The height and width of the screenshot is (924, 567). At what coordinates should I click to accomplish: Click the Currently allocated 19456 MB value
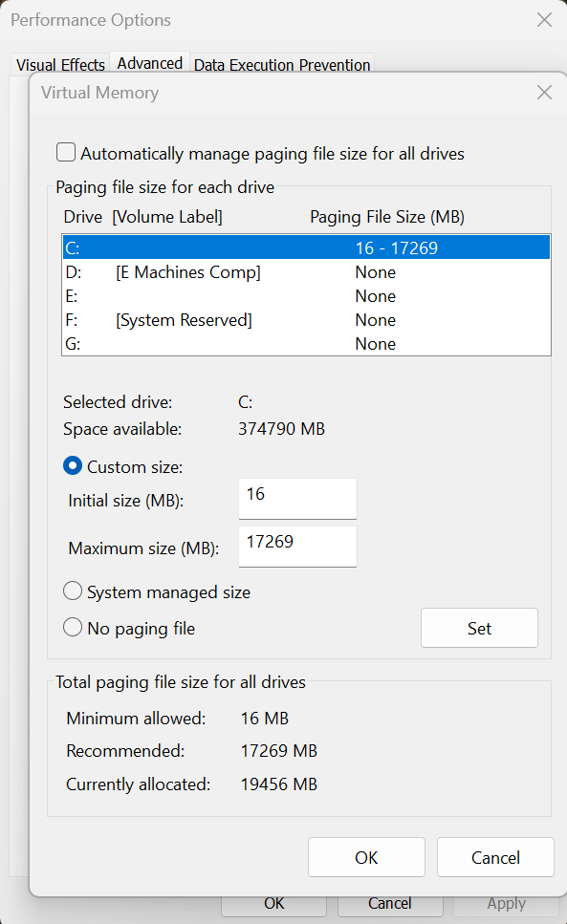[x=279, y=784]
